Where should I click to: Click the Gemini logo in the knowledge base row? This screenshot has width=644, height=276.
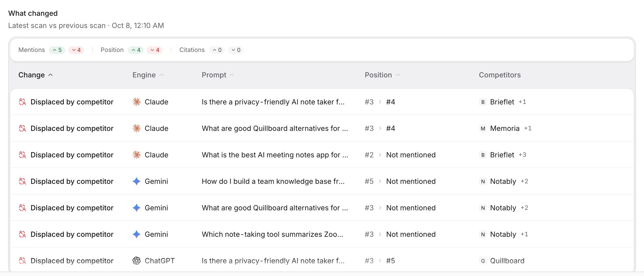pos(137,181)
